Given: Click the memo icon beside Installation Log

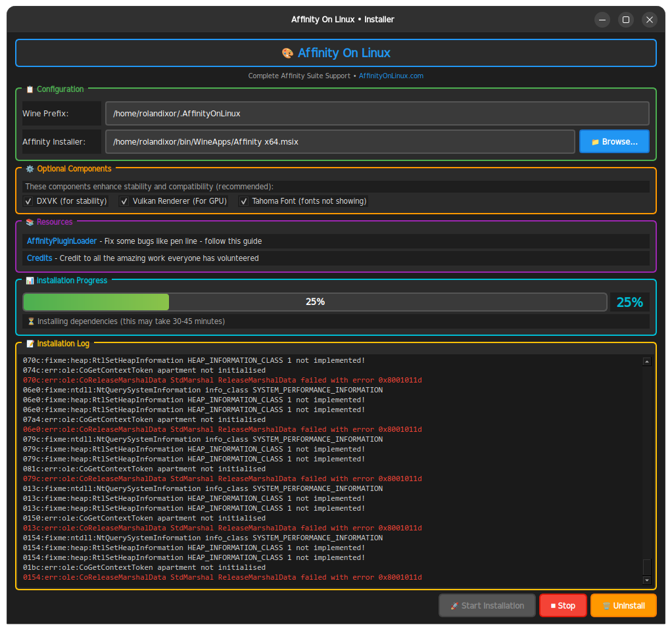Looking at the screenshot, I should tap(29, 343).
